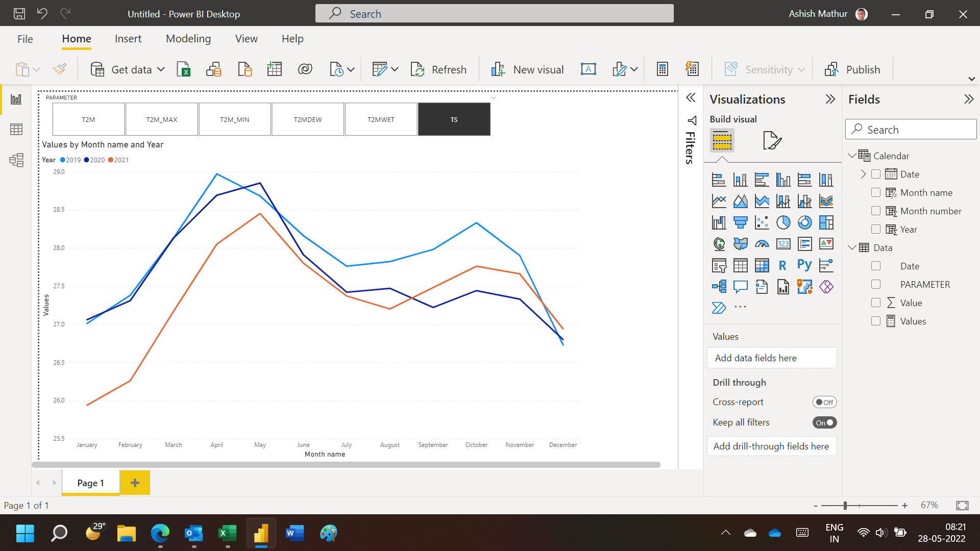Select the slicer visualization icon
This screenshot has width=980, height=551.
(x=719, y=265)
